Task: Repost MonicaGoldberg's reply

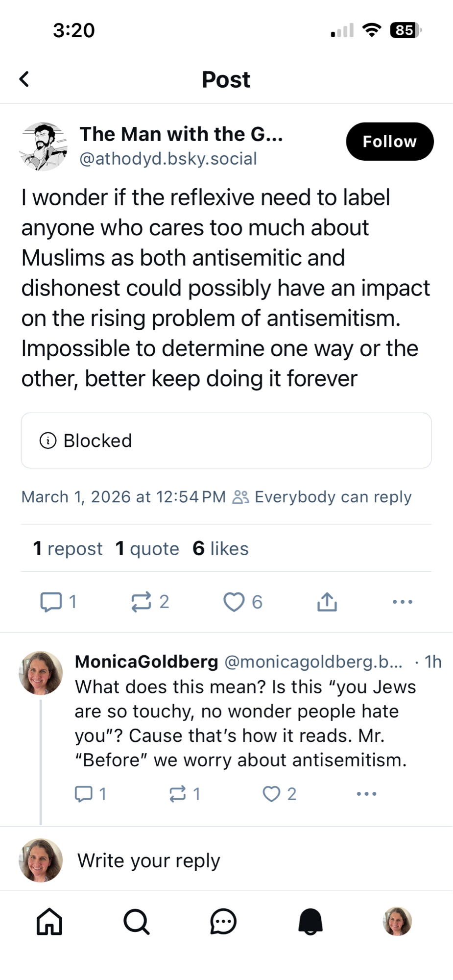Action: 177,794
